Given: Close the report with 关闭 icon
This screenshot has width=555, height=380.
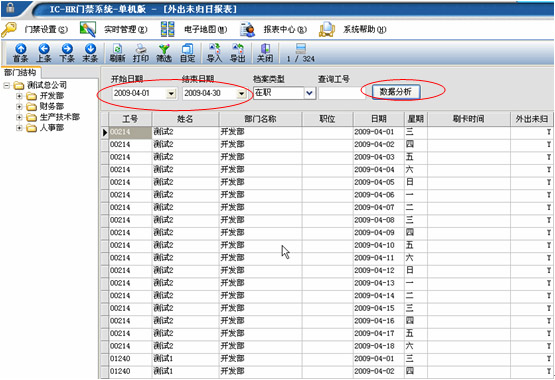Looking at the screenshot, I should pos(265,53).
